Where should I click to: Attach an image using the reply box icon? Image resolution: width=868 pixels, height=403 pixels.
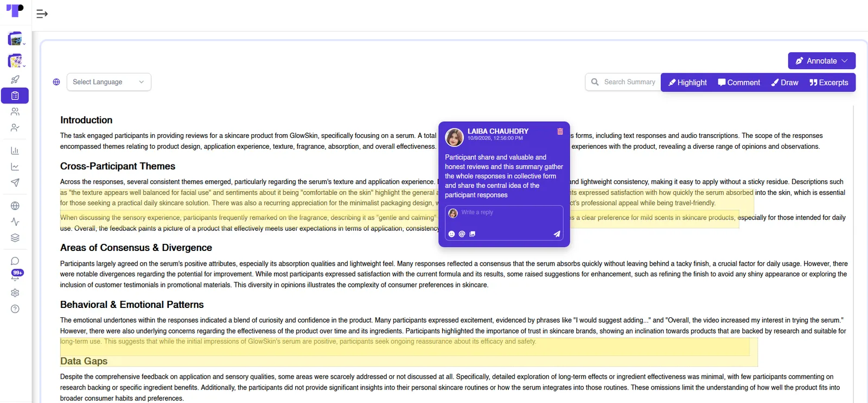pyautogui.click(x=473, y=234)
